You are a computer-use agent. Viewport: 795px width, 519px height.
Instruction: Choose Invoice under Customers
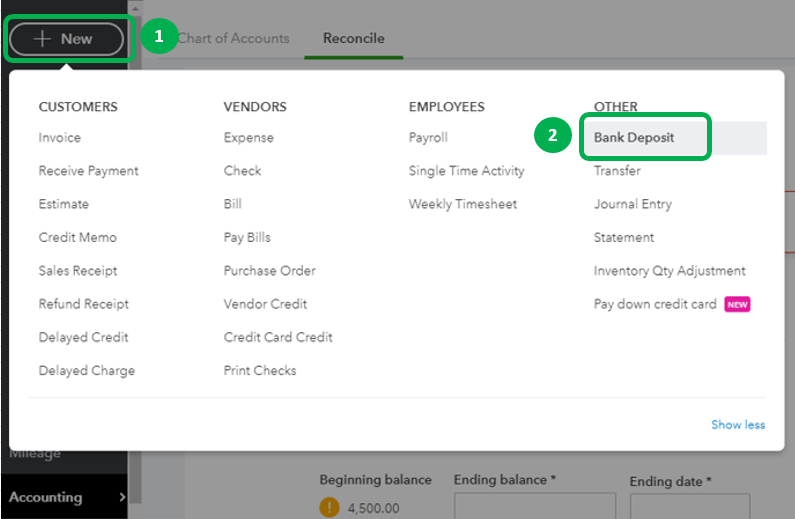click(60, 138)
